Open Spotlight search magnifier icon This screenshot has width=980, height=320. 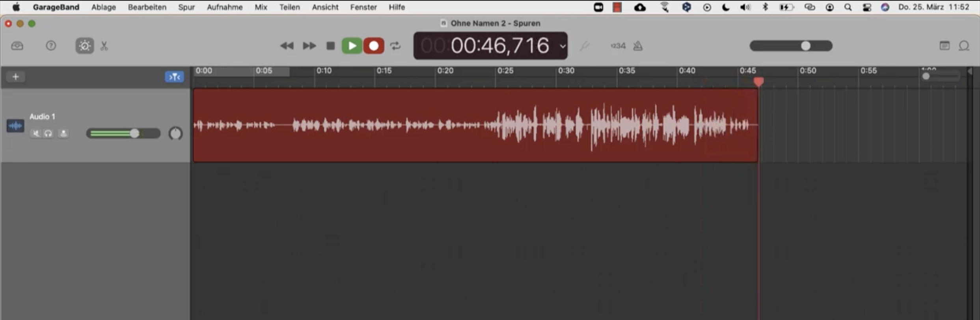(848, 7)
